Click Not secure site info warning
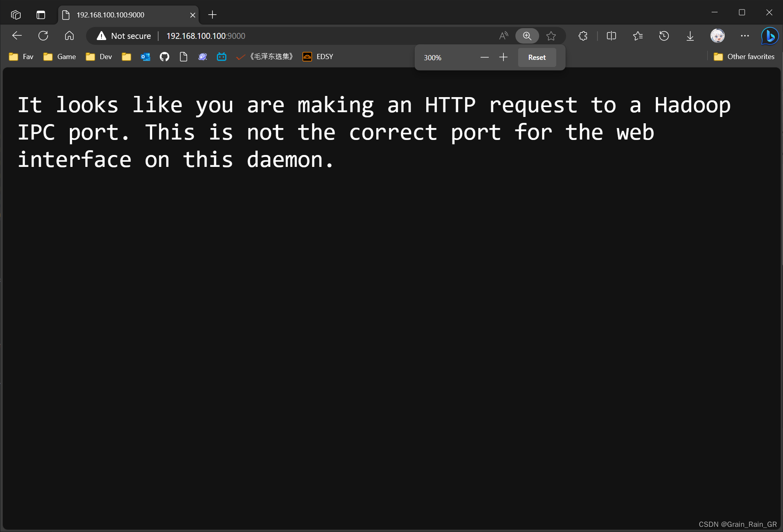The width and height of the screenshot is (783, 532). [x=124, y=36]
